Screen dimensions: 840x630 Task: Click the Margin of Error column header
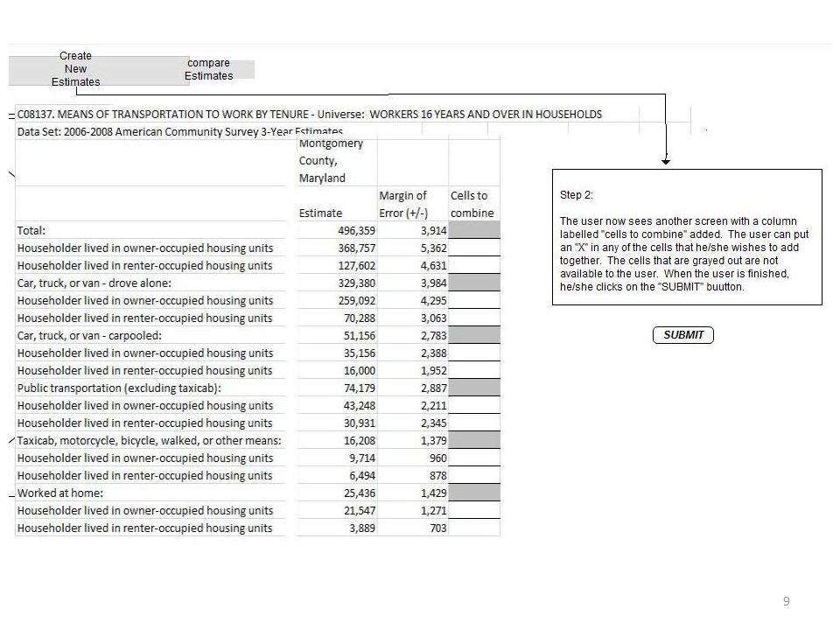pos(403,204)
